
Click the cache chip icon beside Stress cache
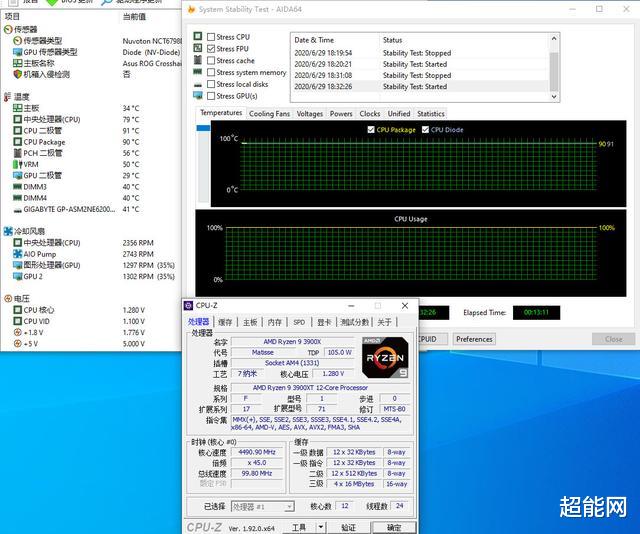coord(198,60)
